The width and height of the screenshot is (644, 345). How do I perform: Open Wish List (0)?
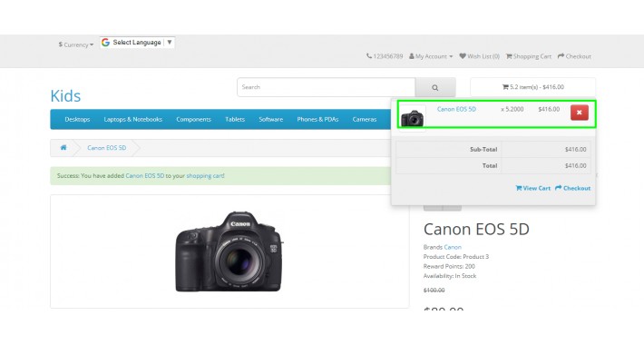click(479, 56)
